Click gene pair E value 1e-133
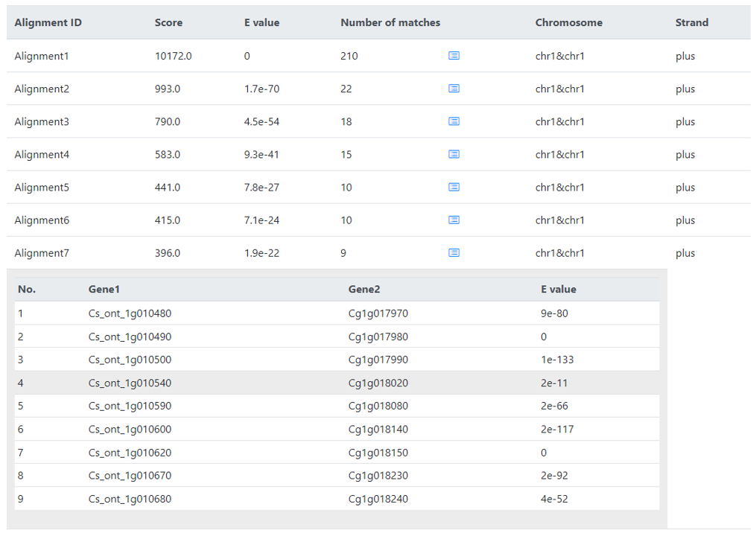The height and width of the screenshot is (536, 756). (x=557, y=360)
